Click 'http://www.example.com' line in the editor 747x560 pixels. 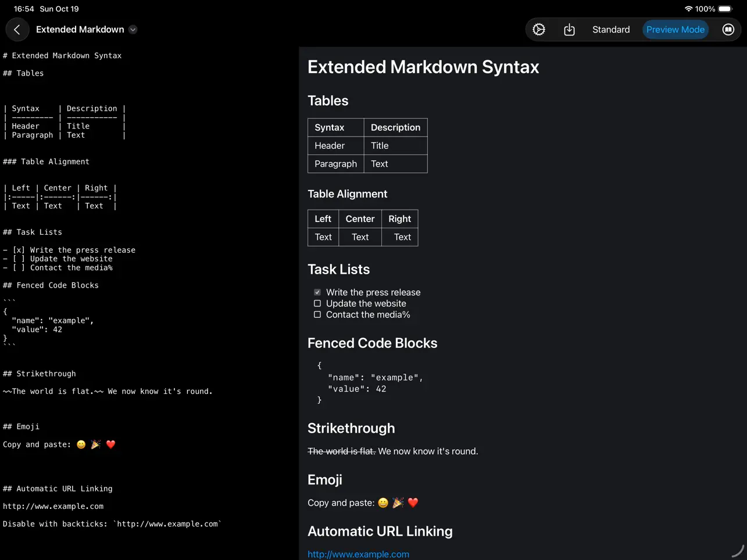pos(53,507)
